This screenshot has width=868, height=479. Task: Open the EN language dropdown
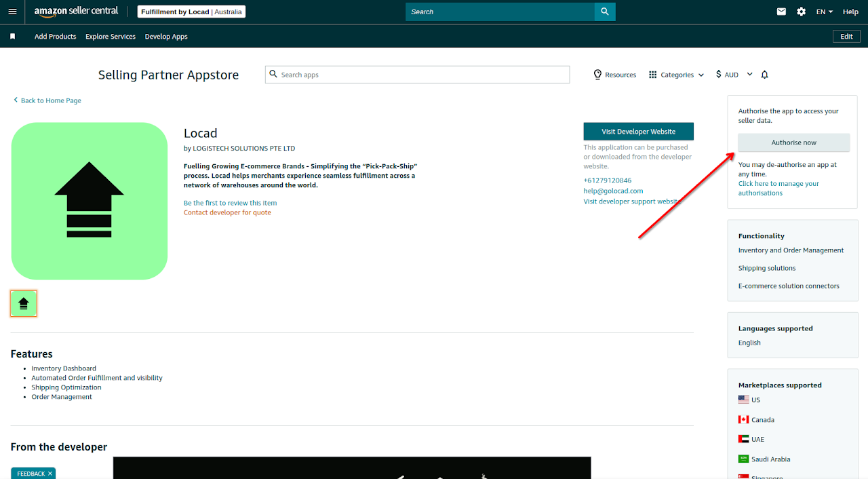tap(825, 12)
